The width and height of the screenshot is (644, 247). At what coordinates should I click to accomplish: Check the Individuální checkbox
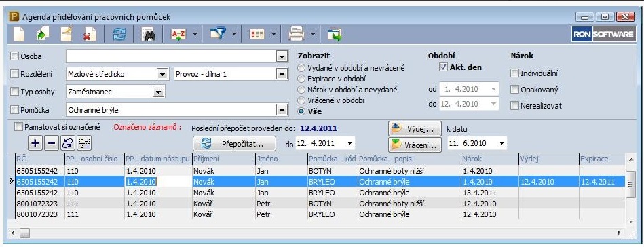514,73
